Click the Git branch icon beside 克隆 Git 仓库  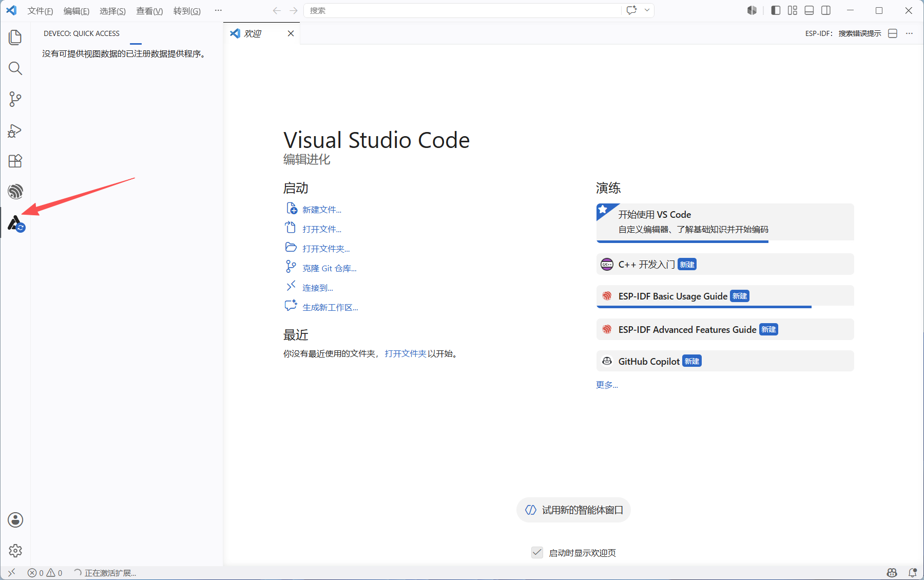click(291, 267)
